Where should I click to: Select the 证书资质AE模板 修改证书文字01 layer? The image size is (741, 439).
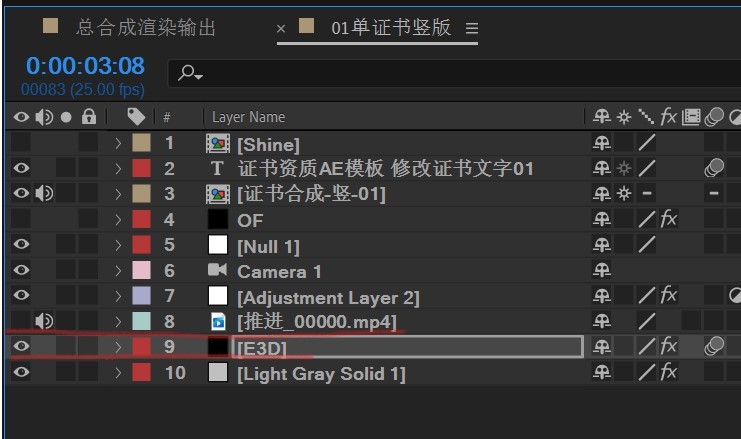tap(386, 169)
